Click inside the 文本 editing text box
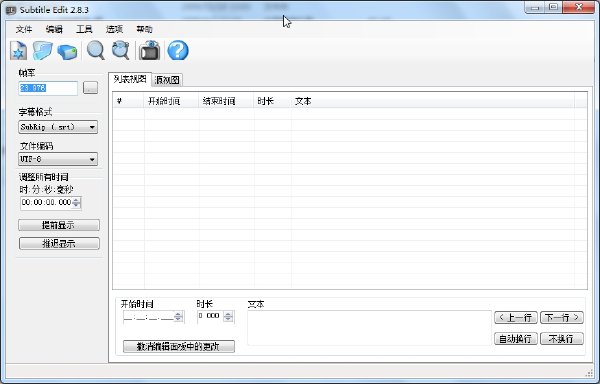This screenshot has height=384, width=600. 369,328
